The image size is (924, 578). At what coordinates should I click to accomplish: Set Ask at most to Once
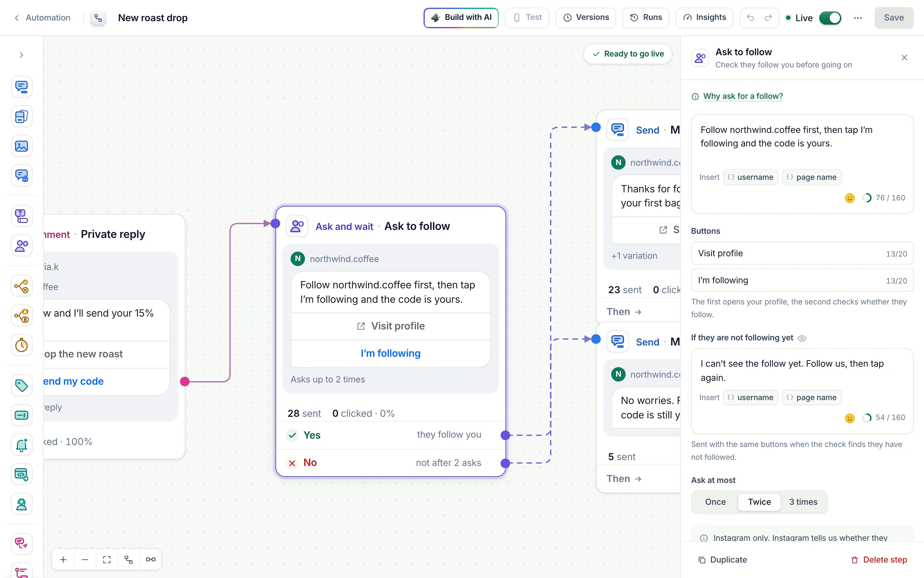click(x=715, y=502)
